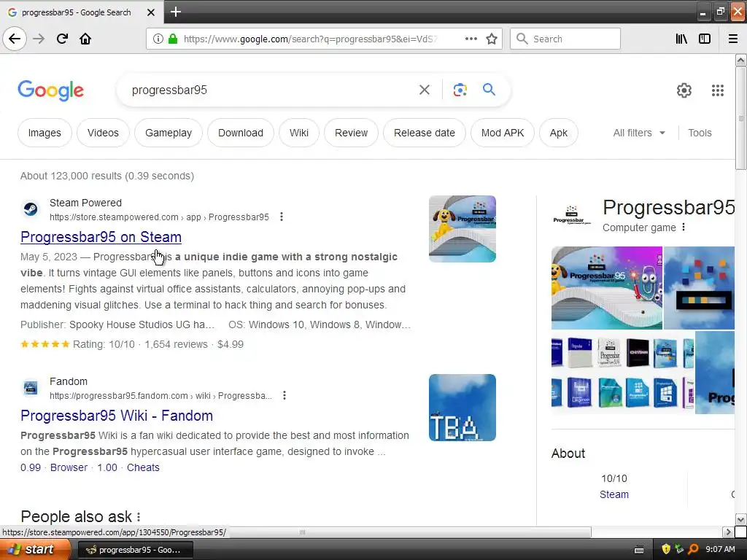Select the Apk filter chip
This screenshot has height=560, width=747.
tap(559, 133)
